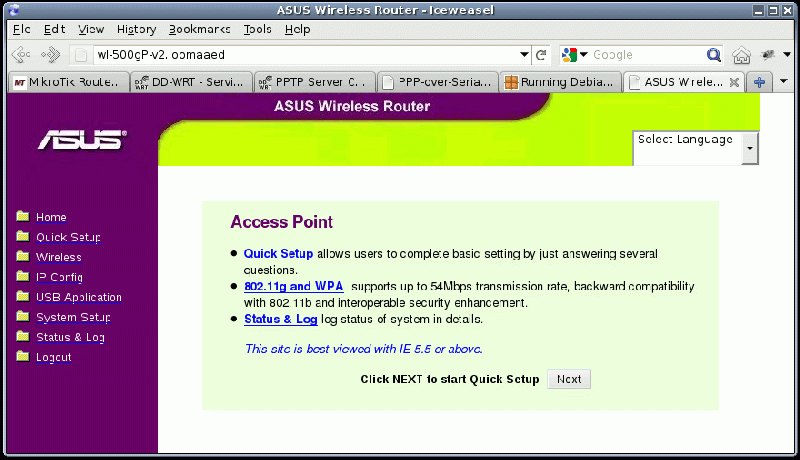Open the File menu
Image resolution: width=800 pixels, height=460 pixels.
coord(22,30)
